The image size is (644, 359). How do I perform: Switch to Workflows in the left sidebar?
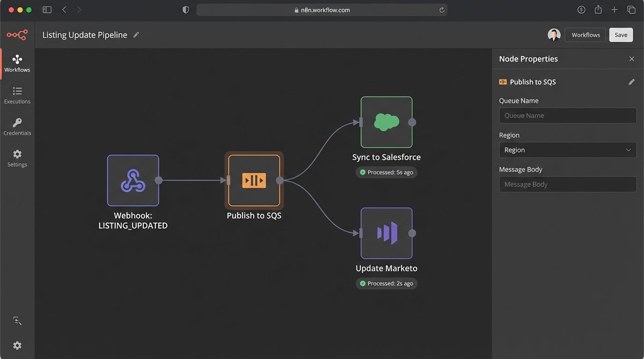coord(17,64)
